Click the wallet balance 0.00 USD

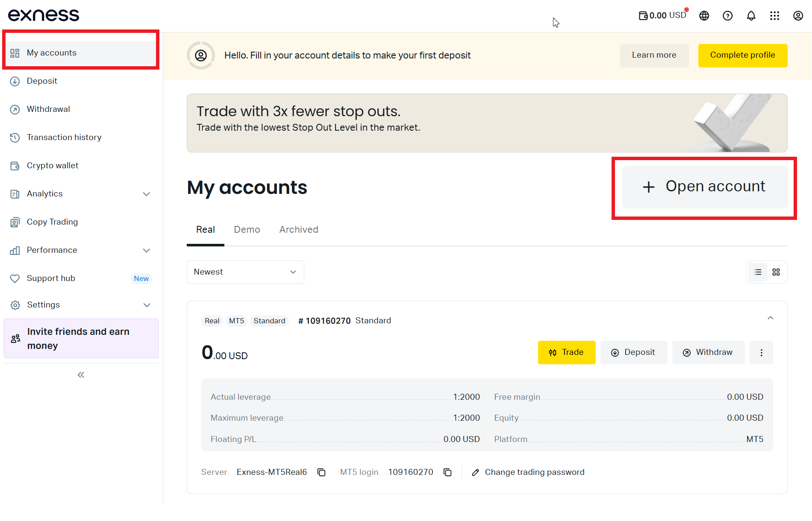(x=662, y=16)
